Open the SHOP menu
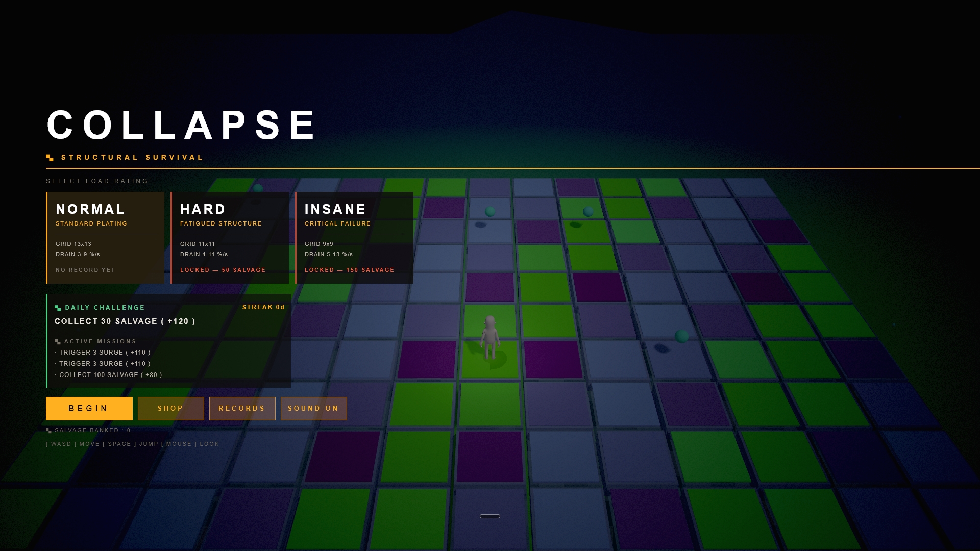The height and width of the screenshot is (551, 980). [x=171, y=409]
